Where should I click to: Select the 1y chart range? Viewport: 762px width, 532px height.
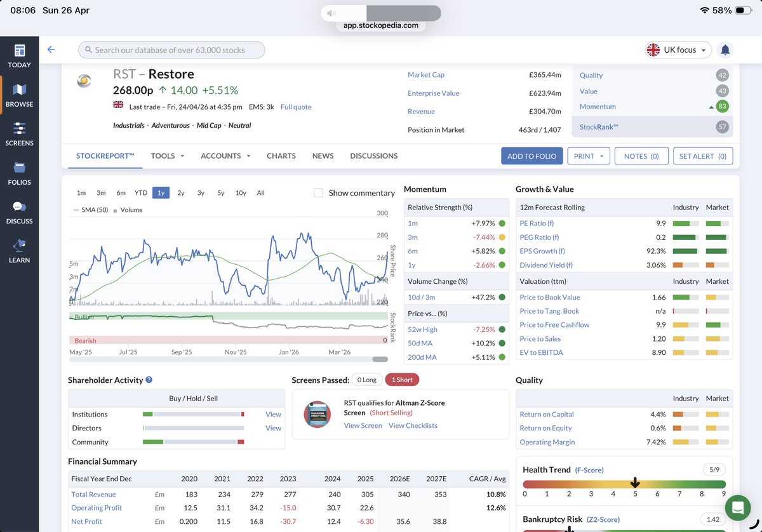coord(161,193)
